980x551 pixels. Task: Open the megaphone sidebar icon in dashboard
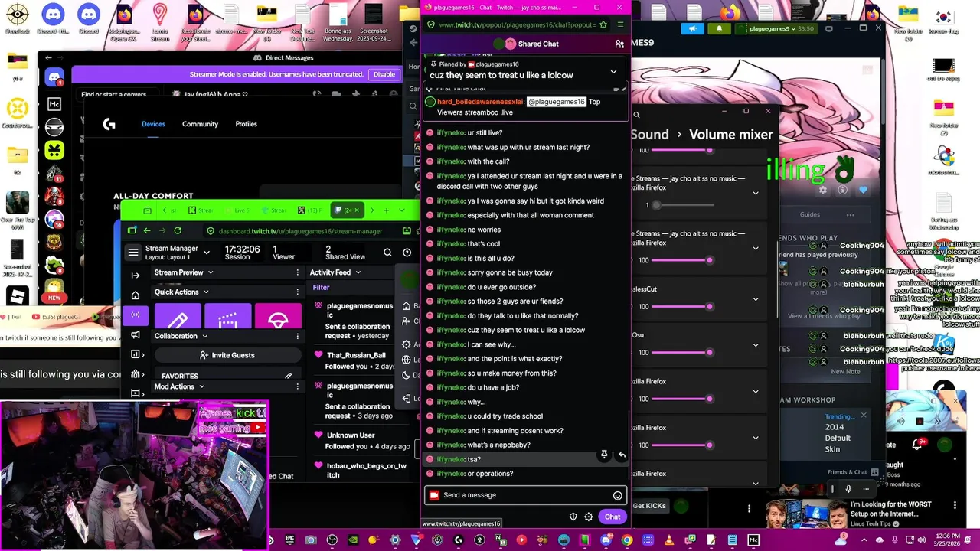tap(136, 335)
